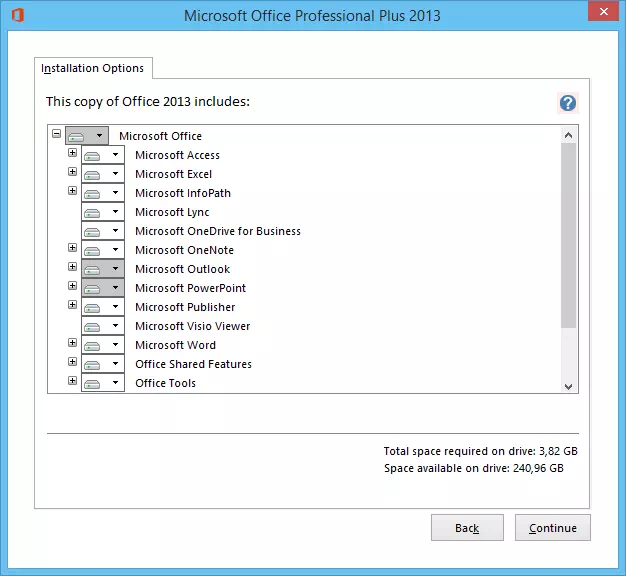Select the Microsoft InfoPath label

tap(183, 193)
